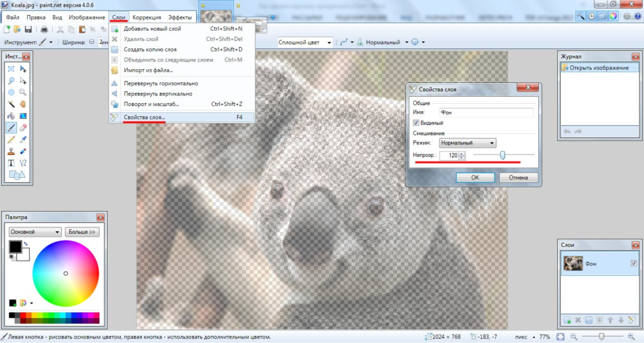Click the Print icon in toolbar
644x343 pixels.
[x=44, y=29]
